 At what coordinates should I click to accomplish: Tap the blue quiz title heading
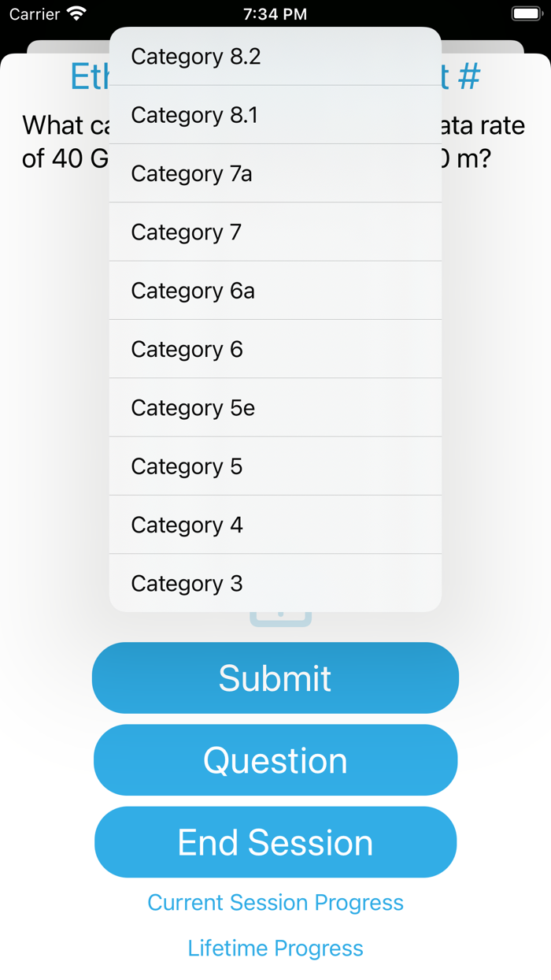(x=88, y=77)
